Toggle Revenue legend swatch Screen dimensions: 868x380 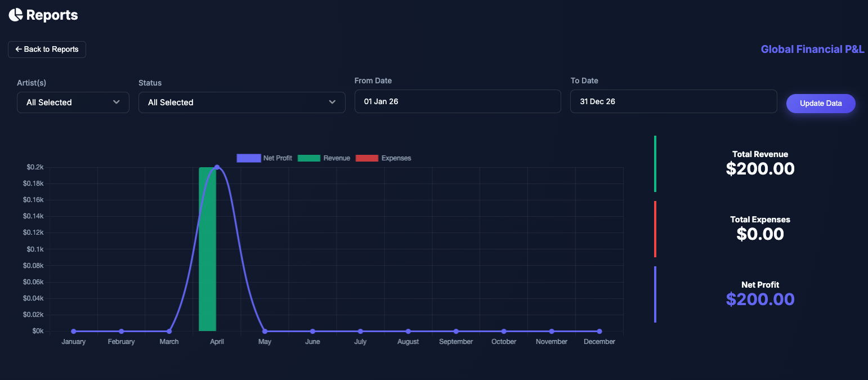tap(309, 158)
